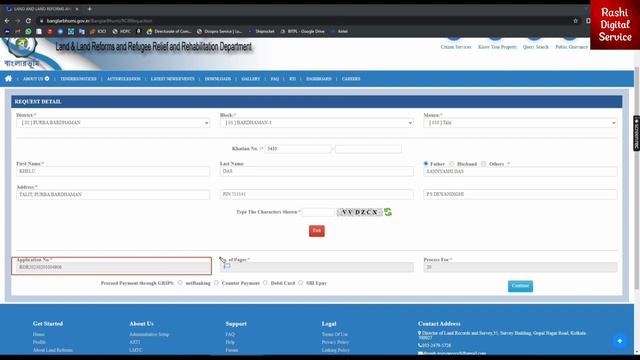
Task: Open the ICICI bookmark
Action: coord(98,31)
